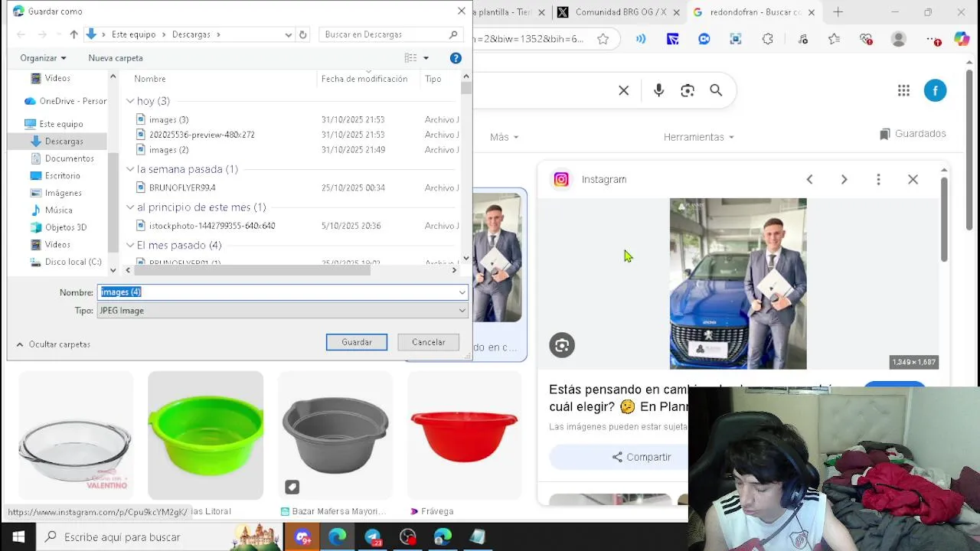Click the Guardados link in Google Images

coord(913,134)
